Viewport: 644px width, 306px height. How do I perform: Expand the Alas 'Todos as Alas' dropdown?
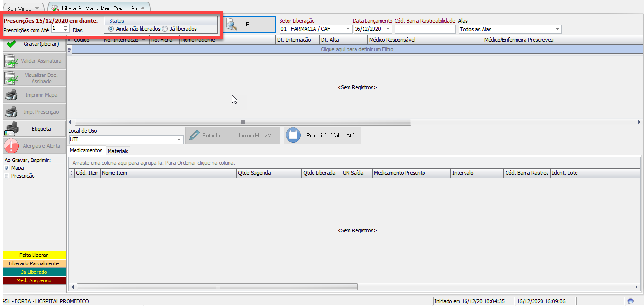558,29
